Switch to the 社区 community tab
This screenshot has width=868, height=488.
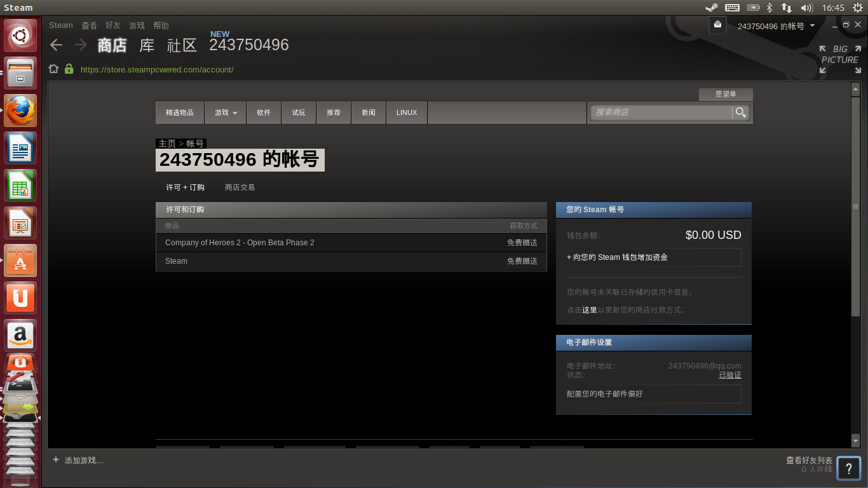pos(182,45)
